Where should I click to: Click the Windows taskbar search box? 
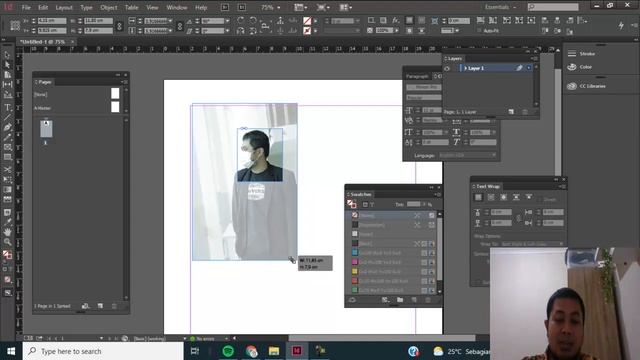(x=103, y=351)
